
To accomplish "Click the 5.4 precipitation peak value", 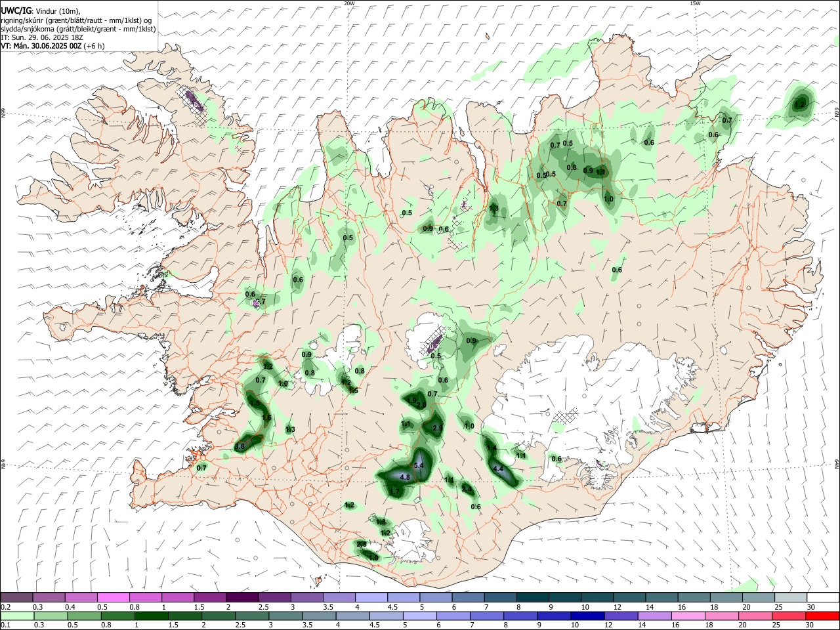I will coord(420,465).
